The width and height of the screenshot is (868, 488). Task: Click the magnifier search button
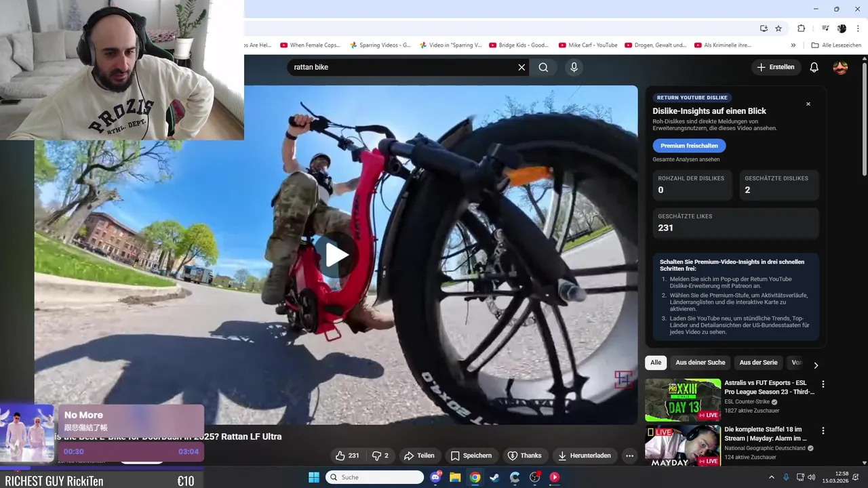pos(543,67)
